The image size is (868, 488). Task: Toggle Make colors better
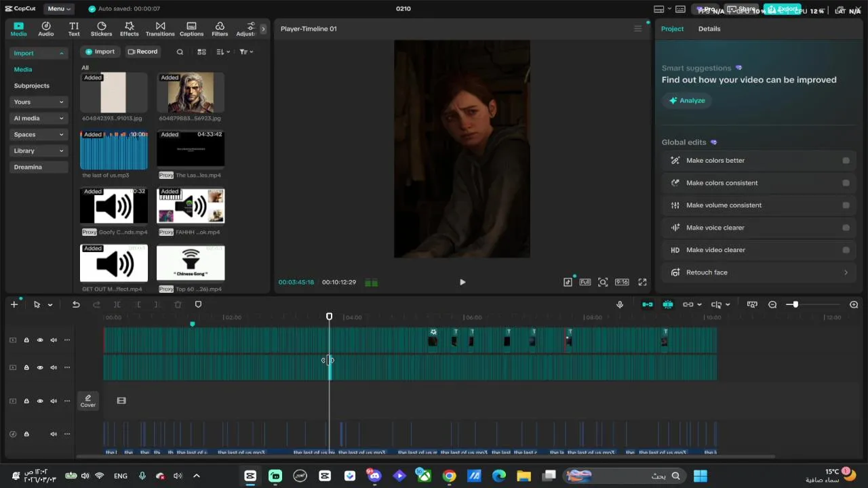point(846,161)
